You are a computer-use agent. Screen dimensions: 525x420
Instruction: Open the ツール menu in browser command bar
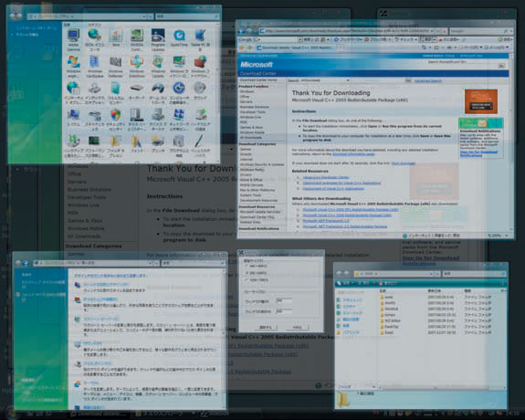(x=498, y=47)
